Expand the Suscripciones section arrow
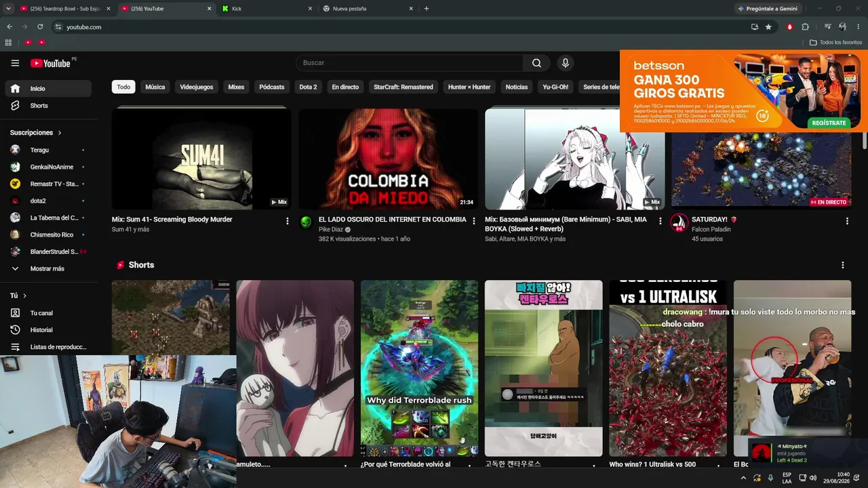Image resolution: width=868 pixels, height=488 pixels. coord(60,133)
